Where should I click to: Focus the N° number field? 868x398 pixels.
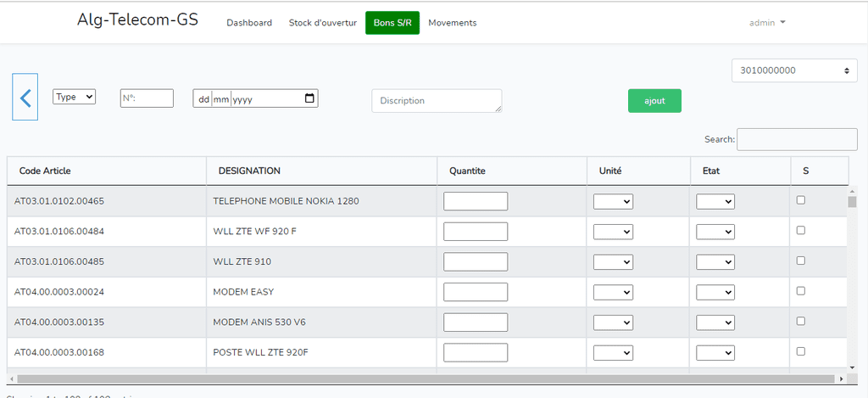[x=147, y=98]
